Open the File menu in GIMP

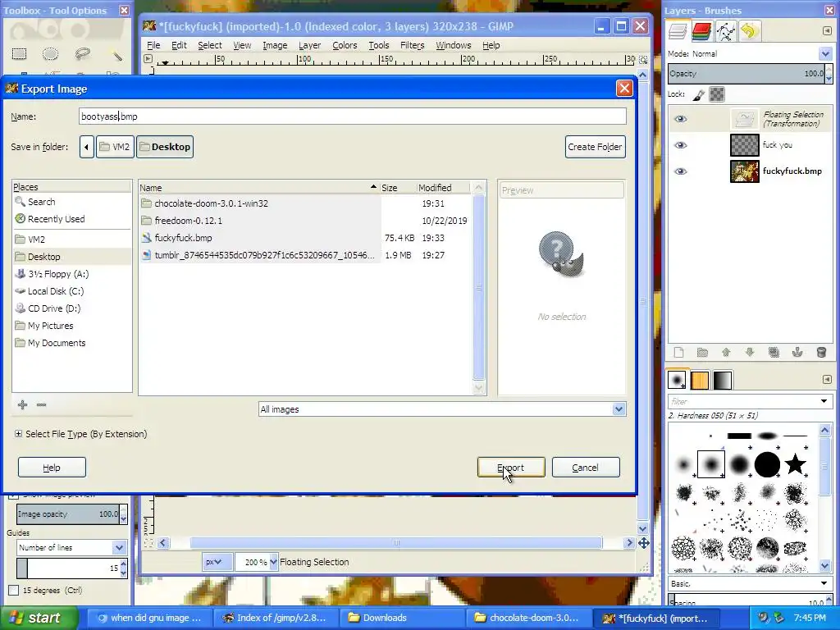click(153, 46)
